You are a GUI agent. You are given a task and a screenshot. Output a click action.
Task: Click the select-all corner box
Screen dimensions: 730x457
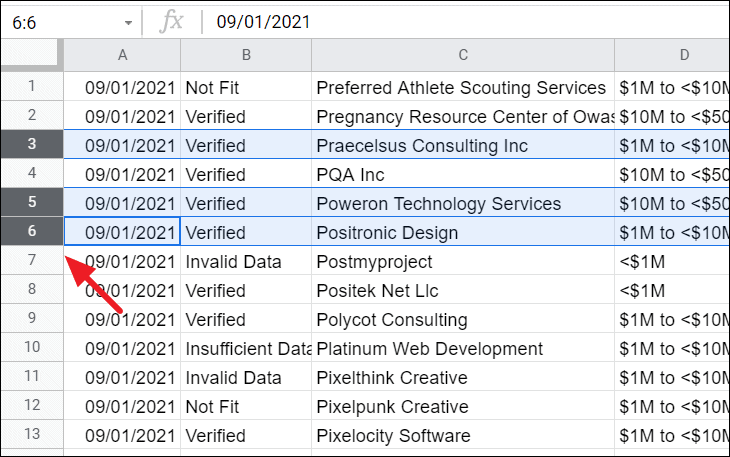coord(31,54)
